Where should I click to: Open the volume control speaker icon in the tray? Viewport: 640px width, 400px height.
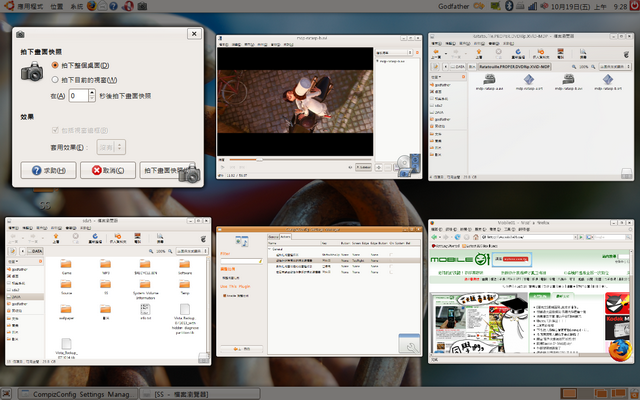tap(544, 6)
